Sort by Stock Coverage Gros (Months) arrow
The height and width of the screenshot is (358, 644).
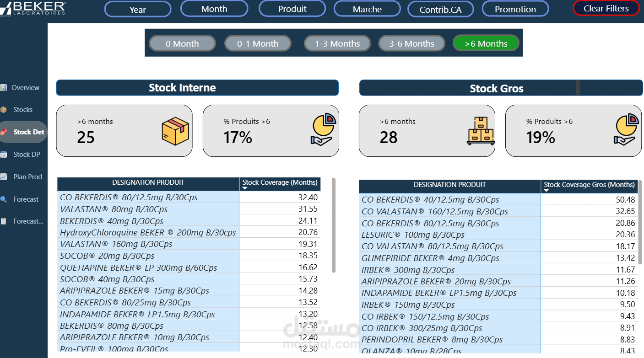coord(546,190)
